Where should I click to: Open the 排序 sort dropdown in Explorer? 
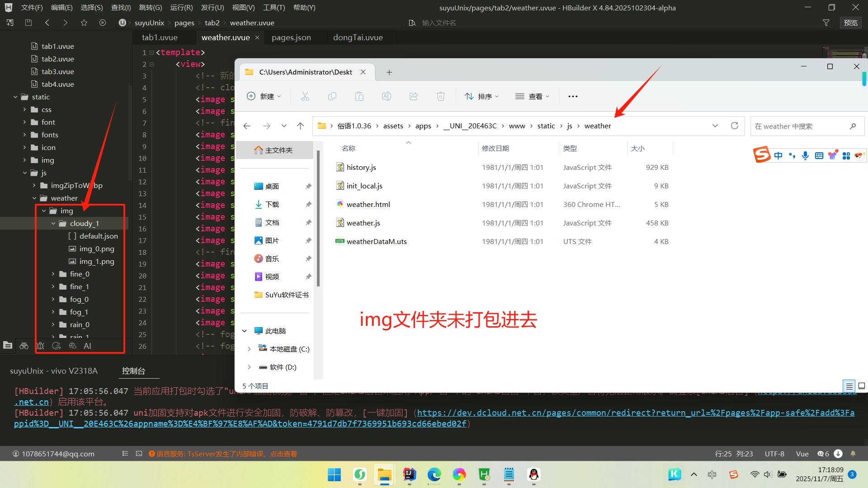[481, 96]
